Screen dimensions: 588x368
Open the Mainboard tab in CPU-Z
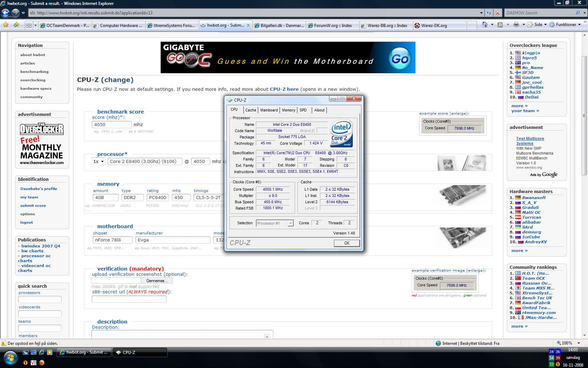coord(269,110)
